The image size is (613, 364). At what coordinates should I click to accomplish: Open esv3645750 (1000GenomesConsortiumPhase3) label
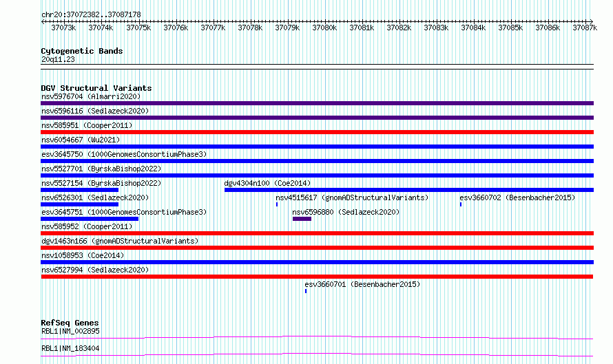[x=124, y=154]
